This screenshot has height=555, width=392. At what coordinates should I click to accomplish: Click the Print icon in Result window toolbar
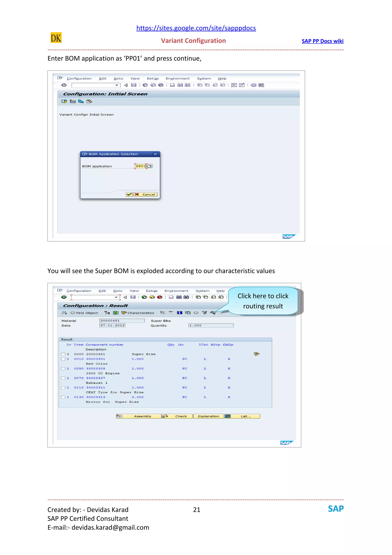[171, 297]
